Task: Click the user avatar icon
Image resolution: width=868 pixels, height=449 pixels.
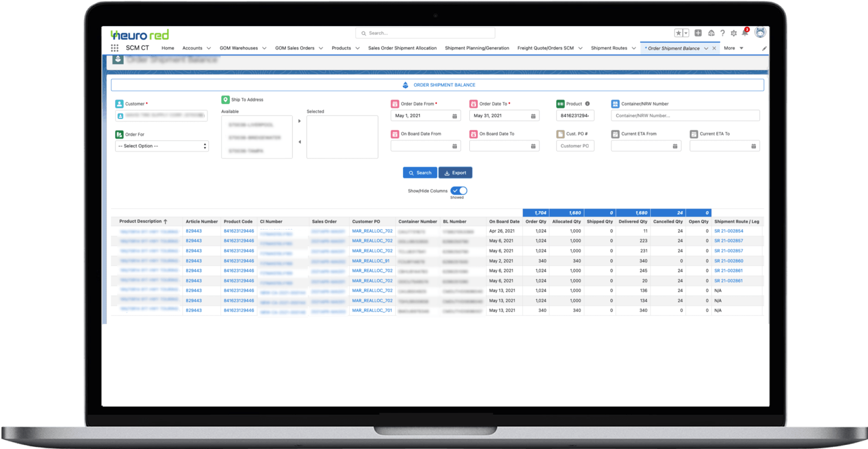Action: pos(760,32)
